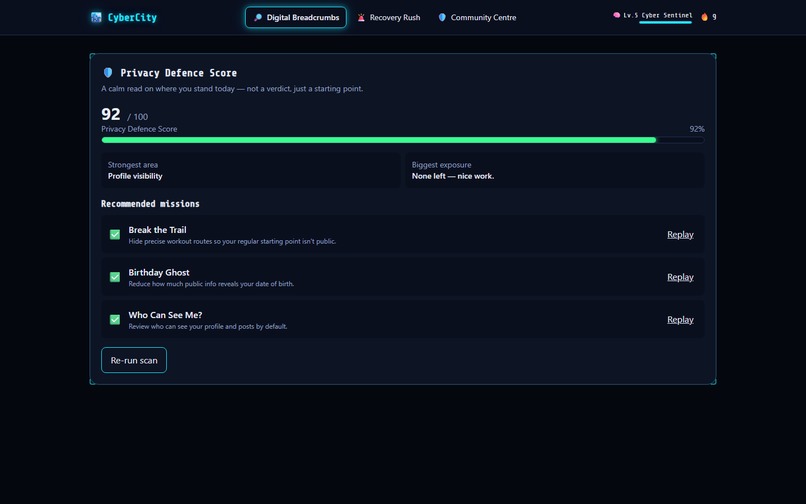Switch to the Recovery Rush tab
The width and height of the screenshot is (806, 504).
click(x=389, y=17)
